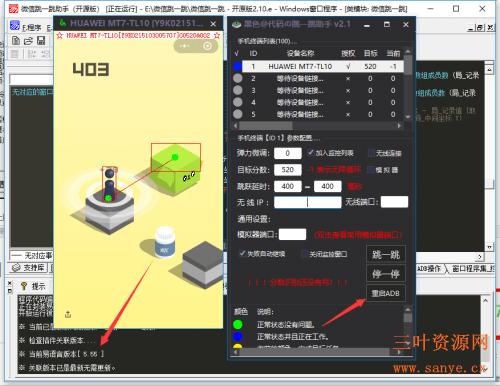Click the 目标分数 input field showing 520

(288, 170)
